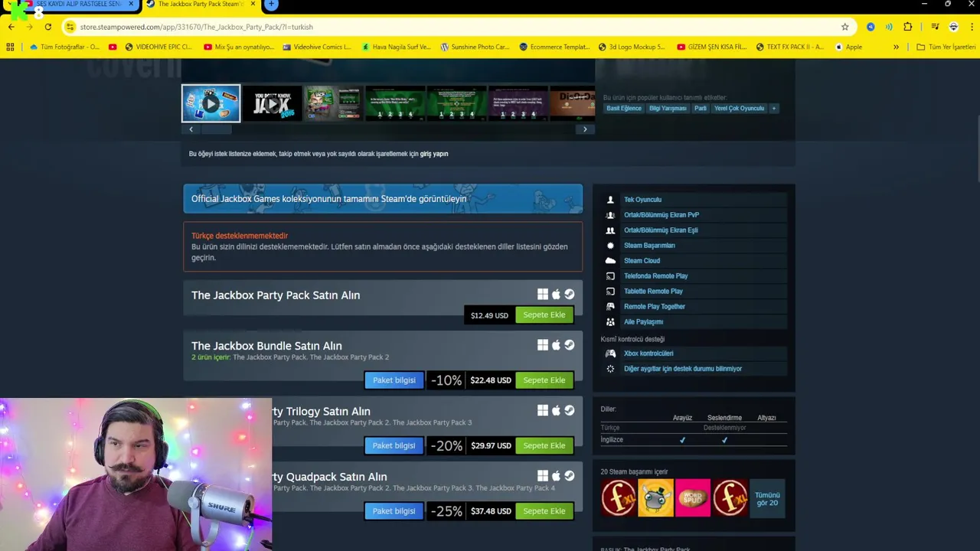Add the Jackbox Quadpack to cart
The image size is (980, 551).
tap(544, 511)
